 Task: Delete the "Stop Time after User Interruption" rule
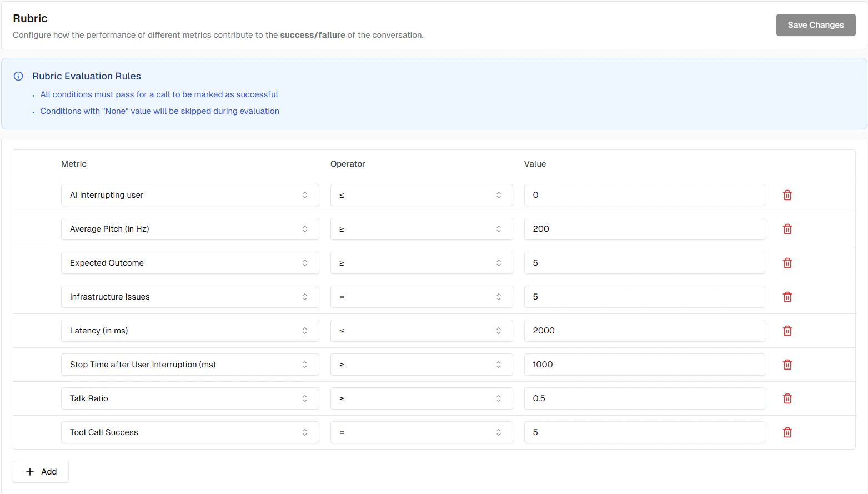pos(787,365)
